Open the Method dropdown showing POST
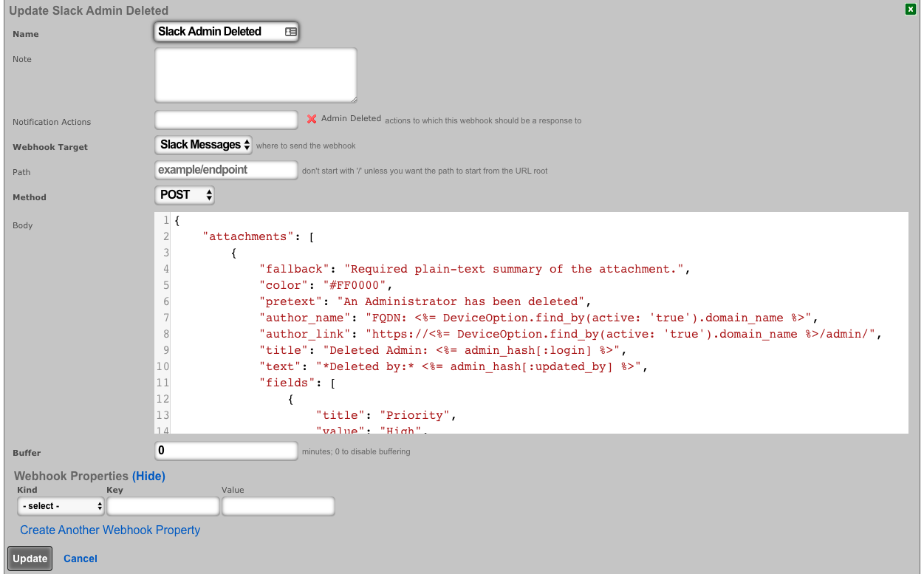Viewport: 924px width, 574px height. [185, 195]
